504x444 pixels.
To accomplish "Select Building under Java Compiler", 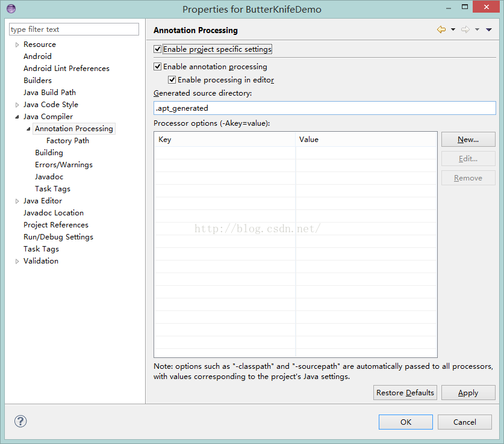I will (49, 152).
